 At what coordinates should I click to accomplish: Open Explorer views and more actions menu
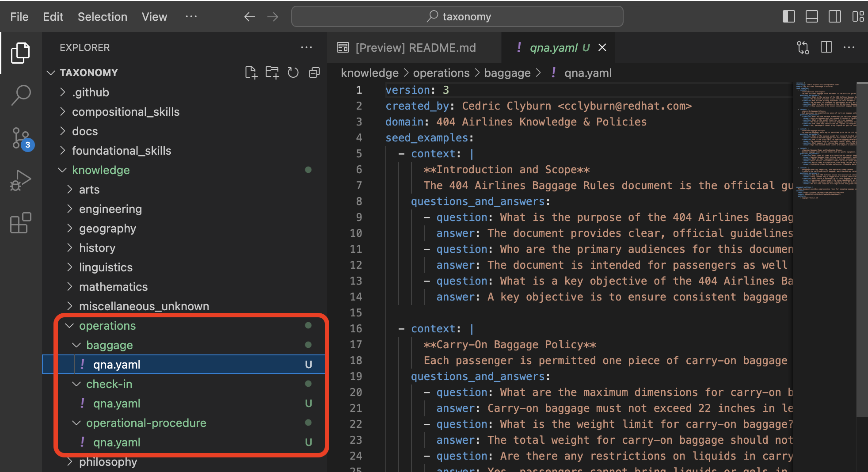pos(306,47)
